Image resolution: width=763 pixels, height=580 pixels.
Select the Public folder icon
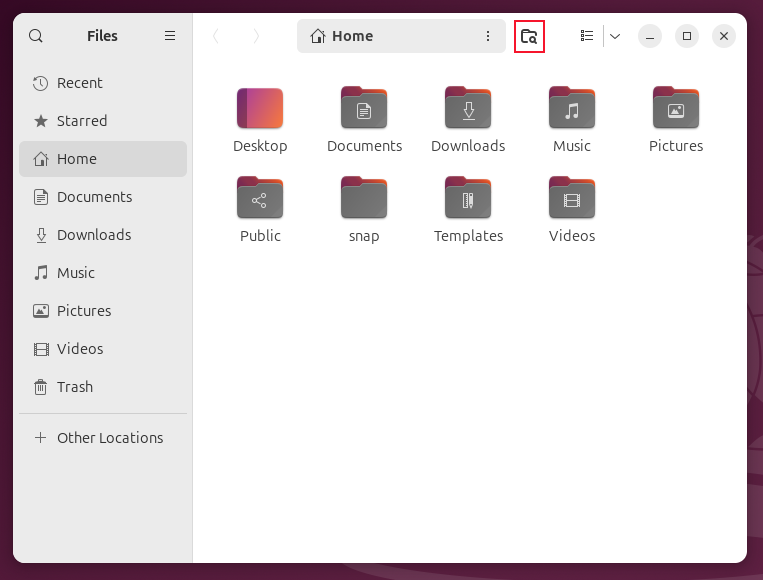coord(260,198)
